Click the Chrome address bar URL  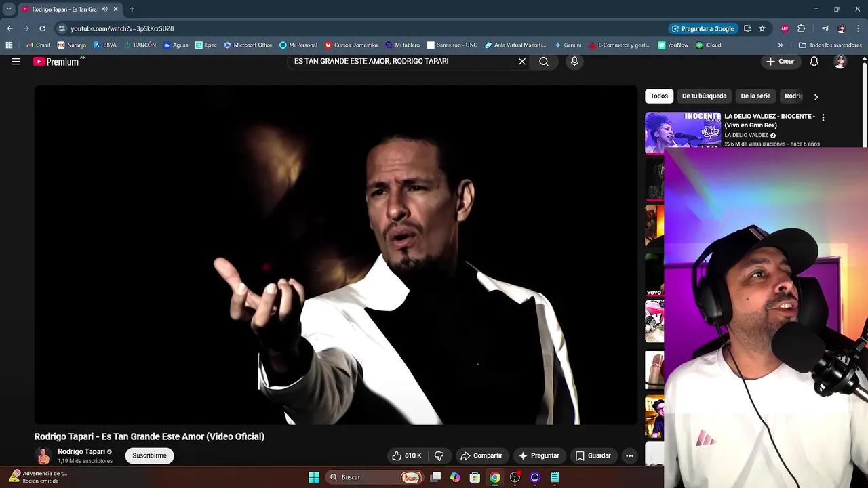[122, 28]
